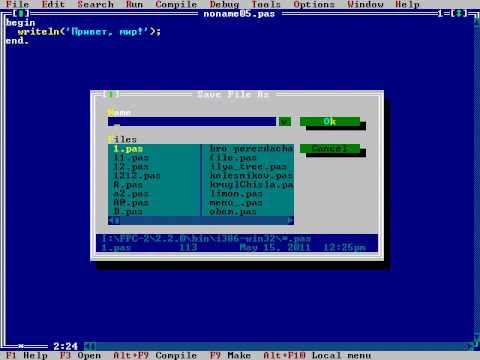Click the editor window close box icon
The width and height of the screenshot is (480, 360).
pyautogui.click(x=21, y=14)
